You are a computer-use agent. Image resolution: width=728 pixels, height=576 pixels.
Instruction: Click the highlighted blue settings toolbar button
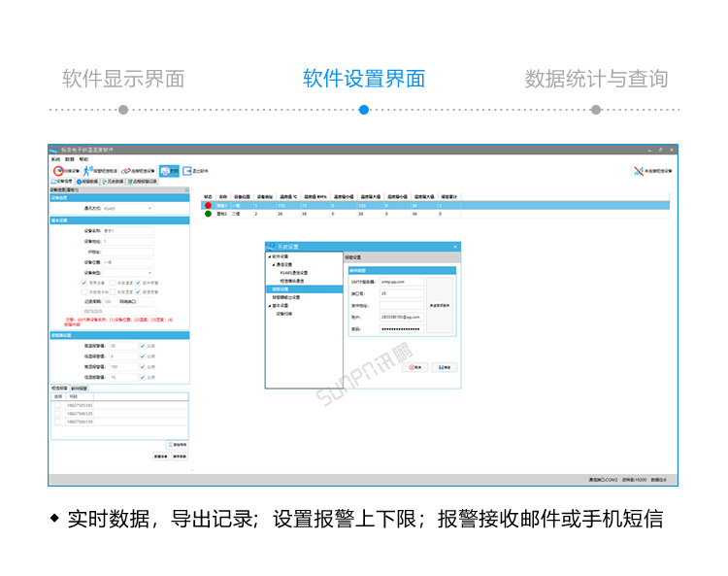pyautogui.click(x=169, y=171)
